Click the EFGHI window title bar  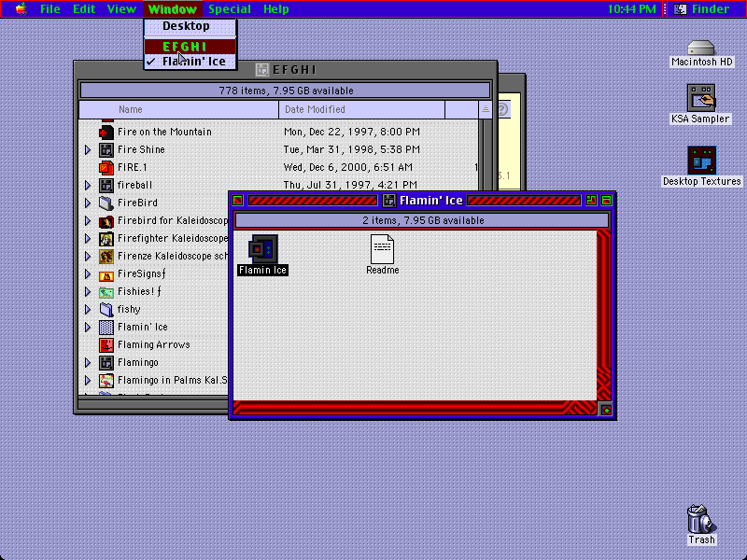pyautogui.click(x=286, y=70)
